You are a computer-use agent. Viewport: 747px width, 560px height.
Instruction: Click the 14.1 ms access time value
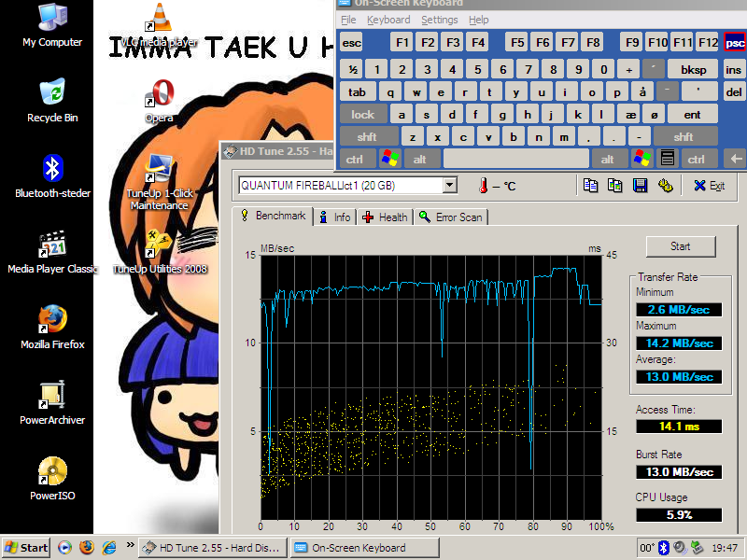[x=679, y=427]
